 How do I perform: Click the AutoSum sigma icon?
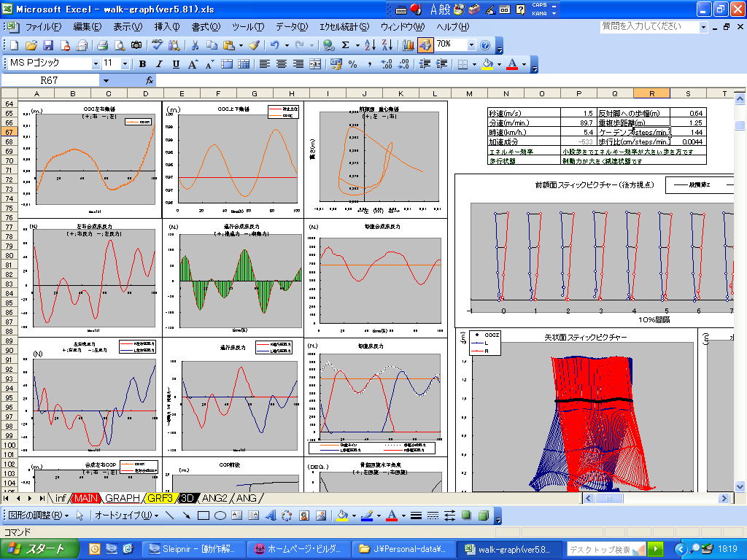pos(345,45)
